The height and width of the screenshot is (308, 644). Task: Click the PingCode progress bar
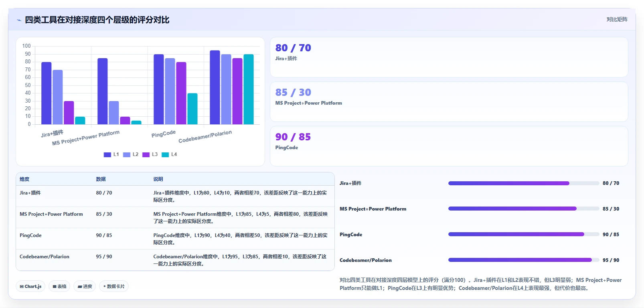tap(524, 234)
